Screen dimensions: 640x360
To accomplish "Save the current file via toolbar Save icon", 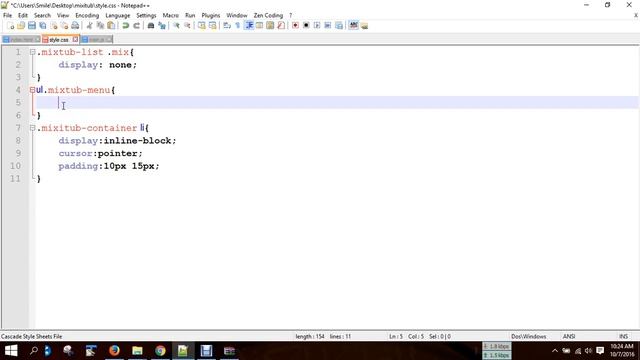I will pyautogui.click(x=32, y=26).
